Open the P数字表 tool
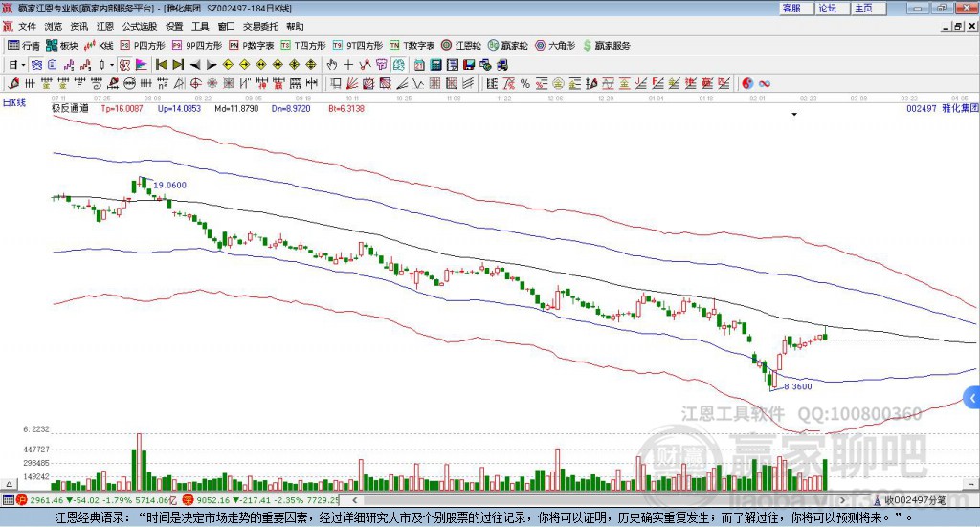Image resolution: width=980 pixels, height=527 pixels. pyautogui.click(x=252, y=46)
